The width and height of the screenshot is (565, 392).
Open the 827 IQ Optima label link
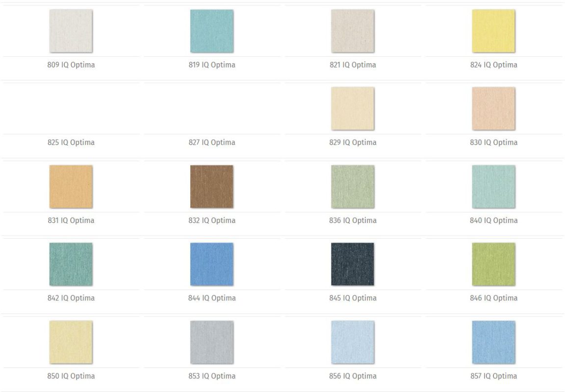211,143
